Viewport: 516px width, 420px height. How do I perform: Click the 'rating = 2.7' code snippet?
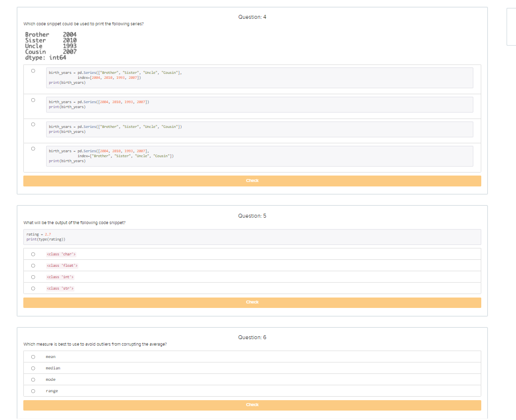(252, 237)
